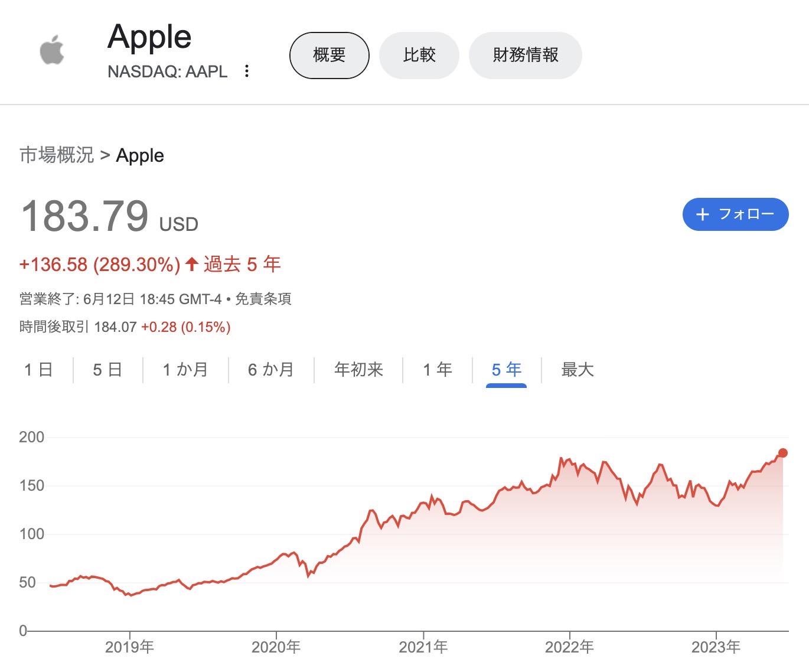Open the 財務情報 financials tab
Screen dimensions: 809x672
[526, 56]
